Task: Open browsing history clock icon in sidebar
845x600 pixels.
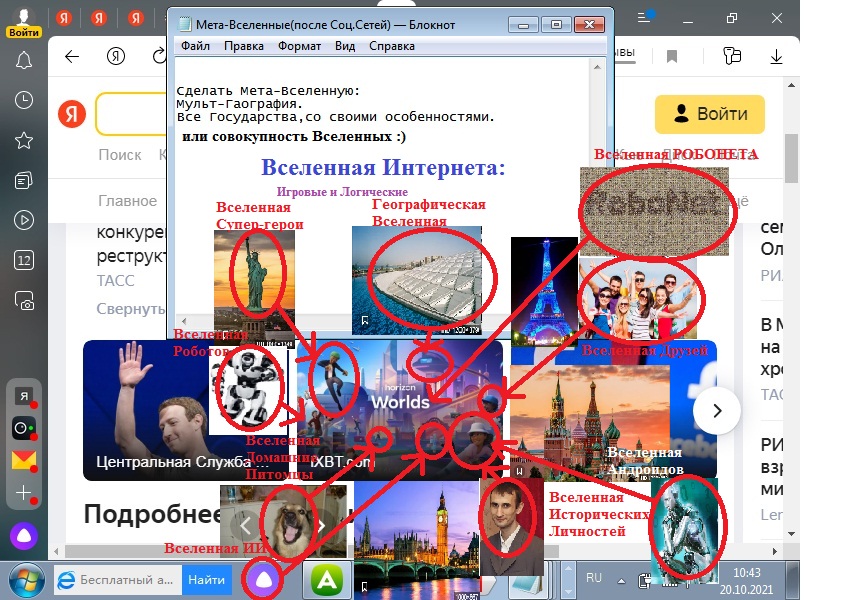Action: 24,100
